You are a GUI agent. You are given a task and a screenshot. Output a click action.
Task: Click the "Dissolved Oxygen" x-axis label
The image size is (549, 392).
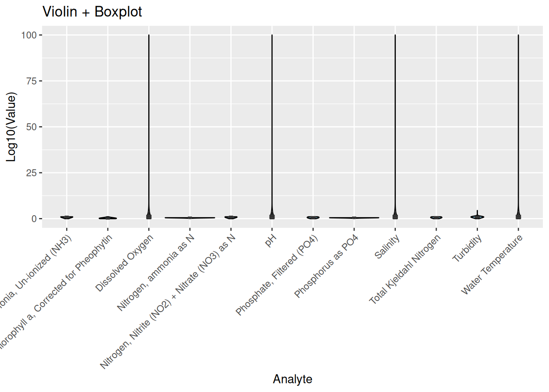pyautogui.click(x=125, y=263)
